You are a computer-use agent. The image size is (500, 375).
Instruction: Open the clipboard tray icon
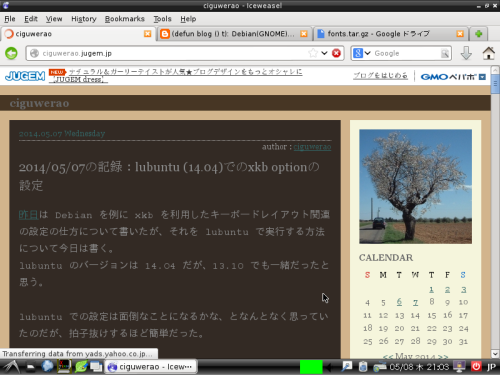363,367
